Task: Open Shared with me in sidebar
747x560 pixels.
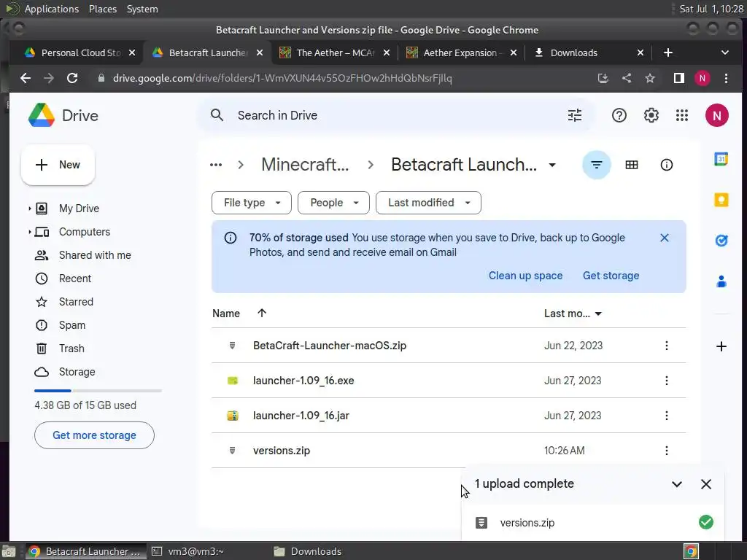Action: (x=95, y=255)
